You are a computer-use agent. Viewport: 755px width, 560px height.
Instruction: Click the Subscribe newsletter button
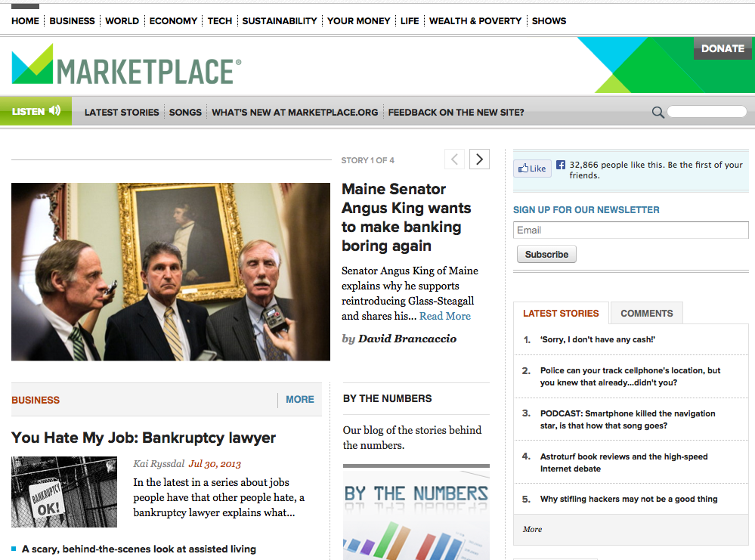tap(546, 255)
